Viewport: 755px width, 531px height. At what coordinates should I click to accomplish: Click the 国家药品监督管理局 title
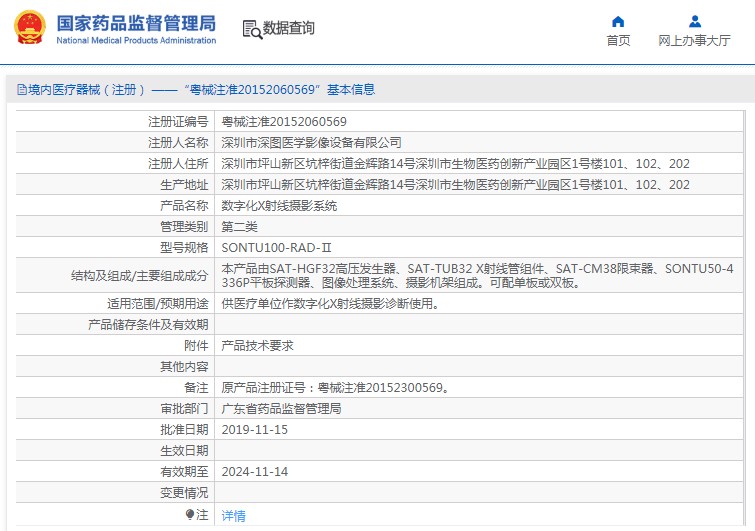tap(136, 23)
